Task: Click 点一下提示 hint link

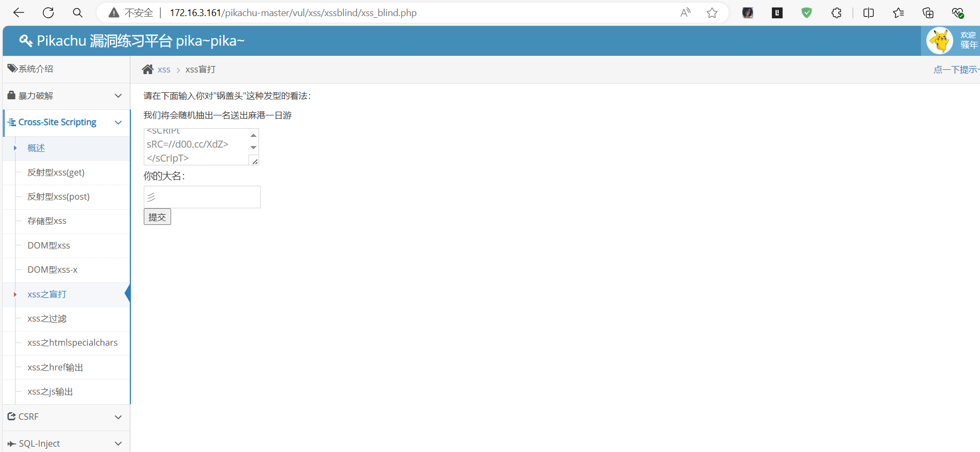Action: coord(956,70)
